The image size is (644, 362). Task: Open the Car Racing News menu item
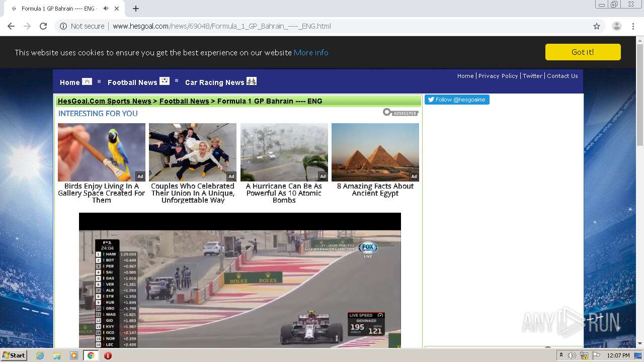(x=214, y=82)
